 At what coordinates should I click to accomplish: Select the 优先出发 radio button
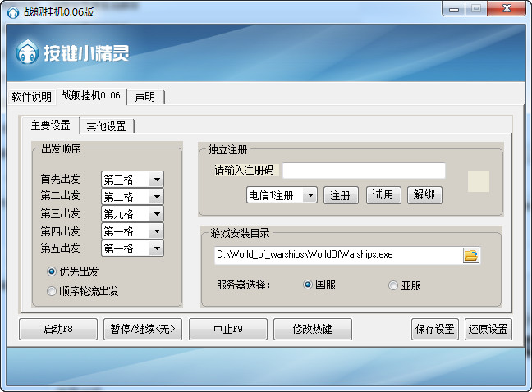pos(52,271)
